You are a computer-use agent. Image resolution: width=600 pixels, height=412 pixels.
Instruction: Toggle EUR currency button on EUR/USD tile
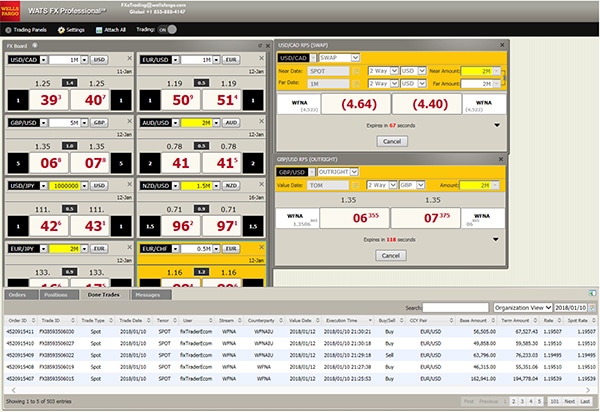tap(231, 60)
